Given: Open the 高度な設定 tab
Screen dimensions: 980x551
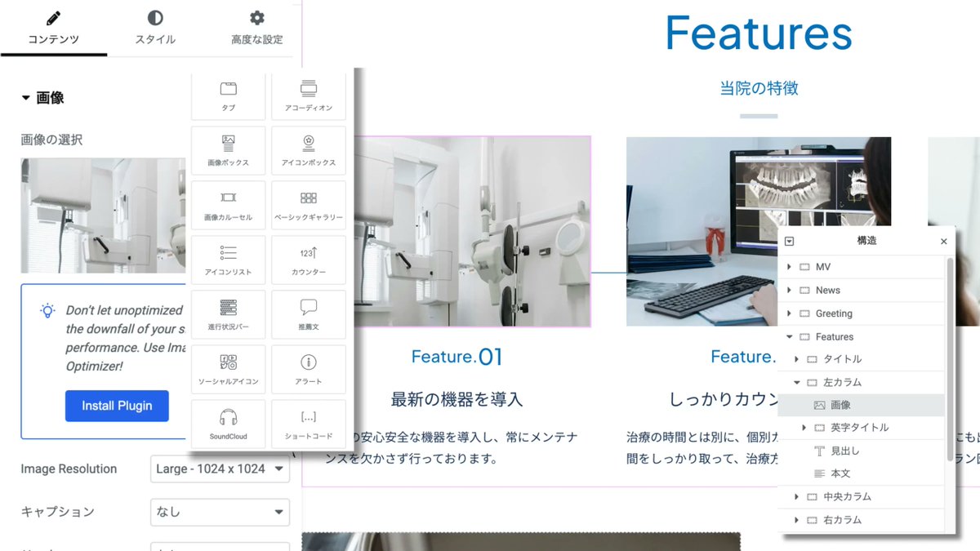Looking at the screenshot, I should (256, 29).
